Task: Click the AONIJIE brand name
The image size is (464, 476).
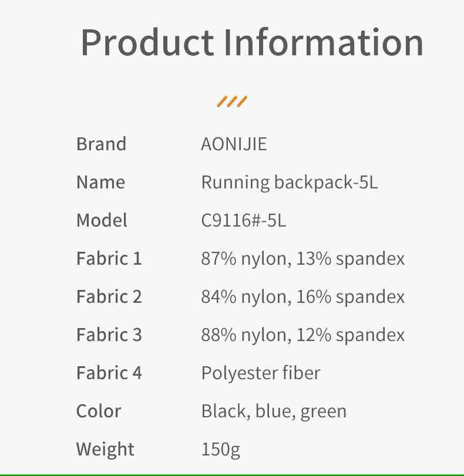Action: (x=234, y=144)
